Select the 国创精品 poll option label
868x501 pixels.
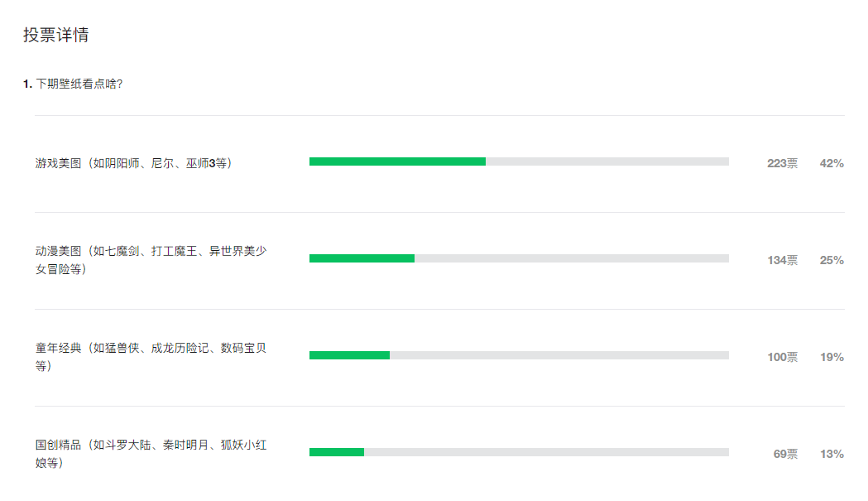pos(151,454)
